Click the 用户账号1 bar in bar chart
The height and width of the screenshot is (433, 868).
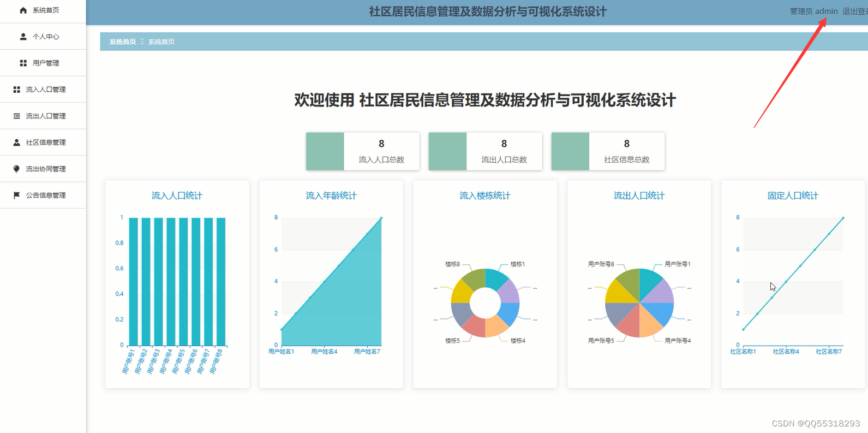pyautogui.click(x=134, y=282)
